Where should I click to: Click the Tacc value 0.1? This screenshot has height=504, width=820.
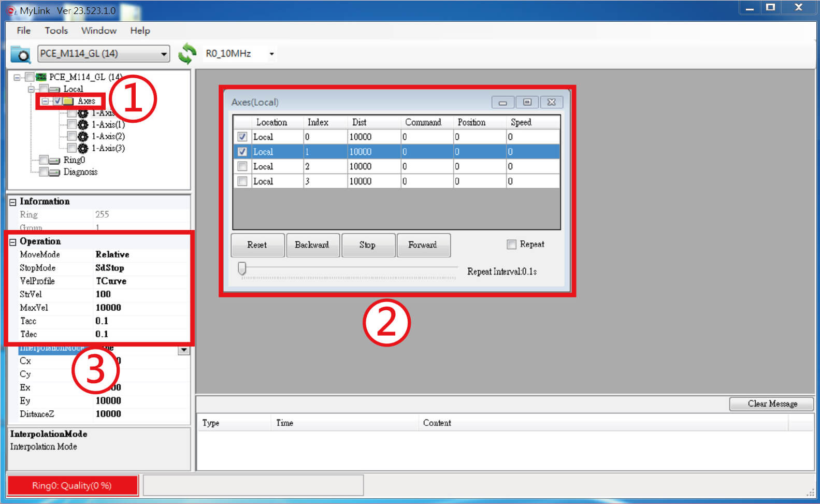tap(102, 321)
